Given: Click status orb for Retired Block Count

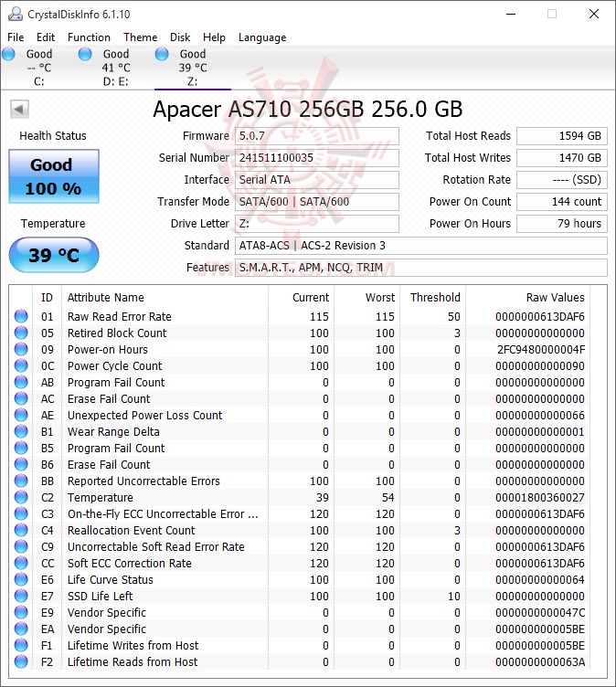Looking at the screenshot, I should point(21,333).
